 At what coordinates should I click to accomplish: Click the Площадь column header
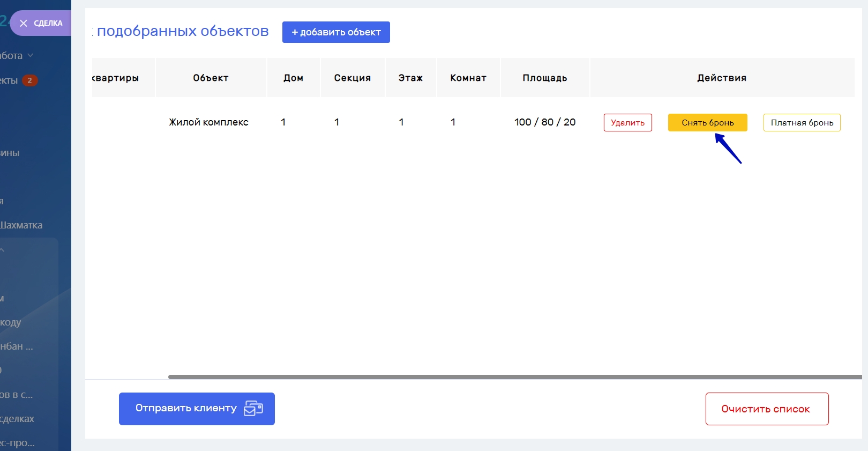(545, 78)
